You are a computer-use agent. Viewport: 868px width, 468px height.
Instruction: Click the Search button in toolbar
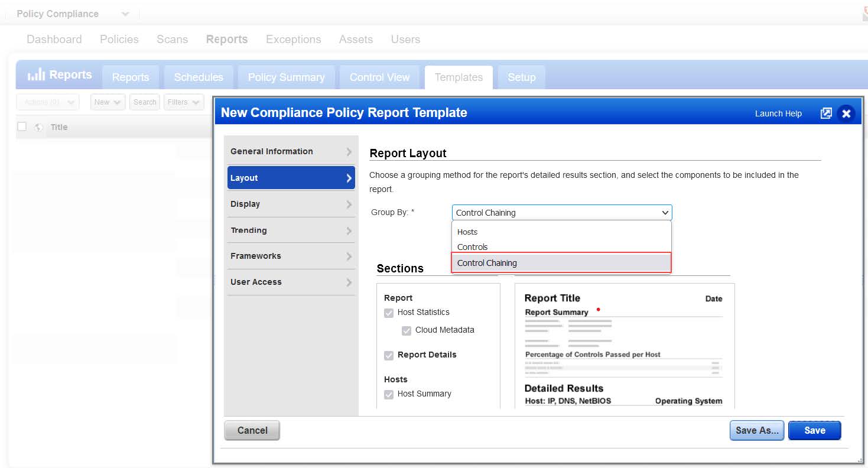point(145,102)
